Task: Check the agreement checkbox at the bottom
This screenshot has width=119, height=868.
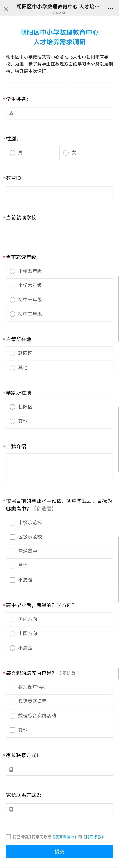Action: [7, 836]
